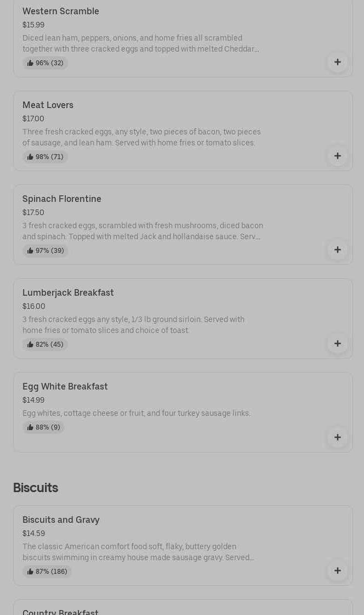Screen dimensions: 364x615
Task: Add Lumberjack Breakfast using plus icon
Action: click(x=337, y=343)
